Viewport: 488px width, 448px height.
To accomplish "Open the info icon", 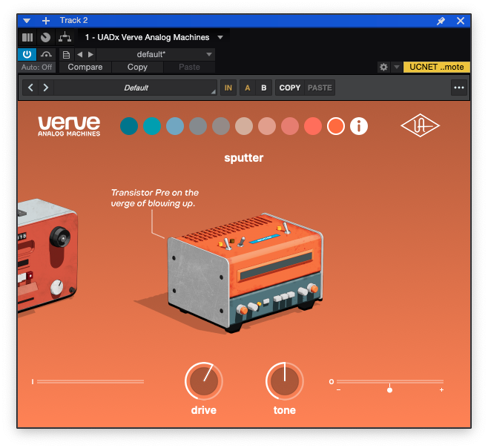I will pos(359,126).
